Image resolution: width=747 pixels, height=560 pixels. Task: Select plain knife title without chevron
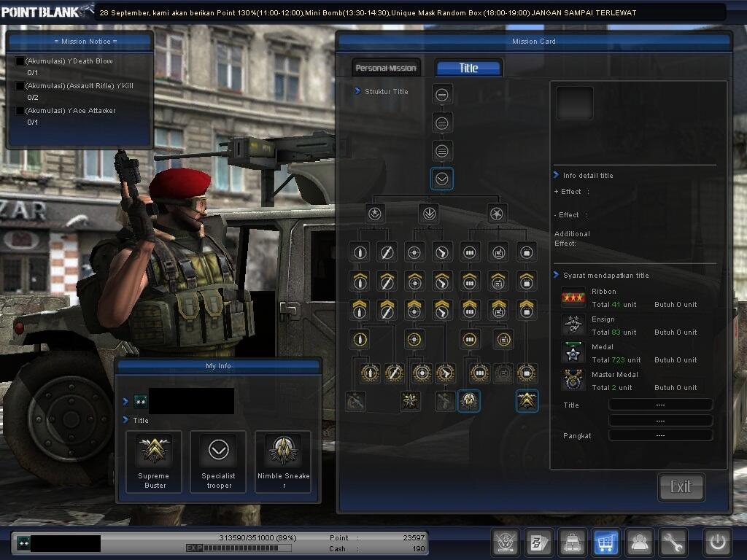click(x=387, y=253)
